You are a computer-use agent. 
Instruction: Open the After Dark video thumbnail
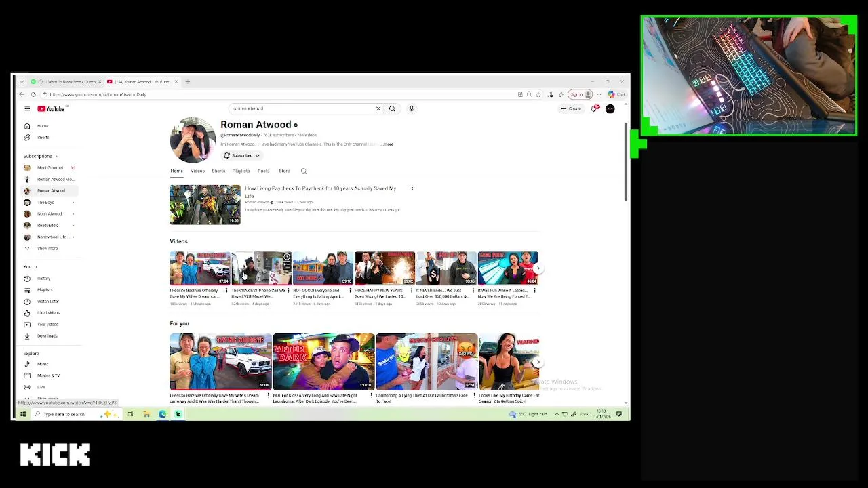pyautogui.click(x=323, y=361)
